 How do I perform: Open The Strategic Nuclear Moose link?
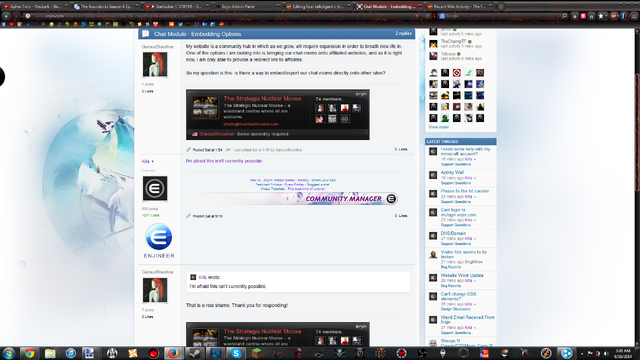(x=262, y=98)
